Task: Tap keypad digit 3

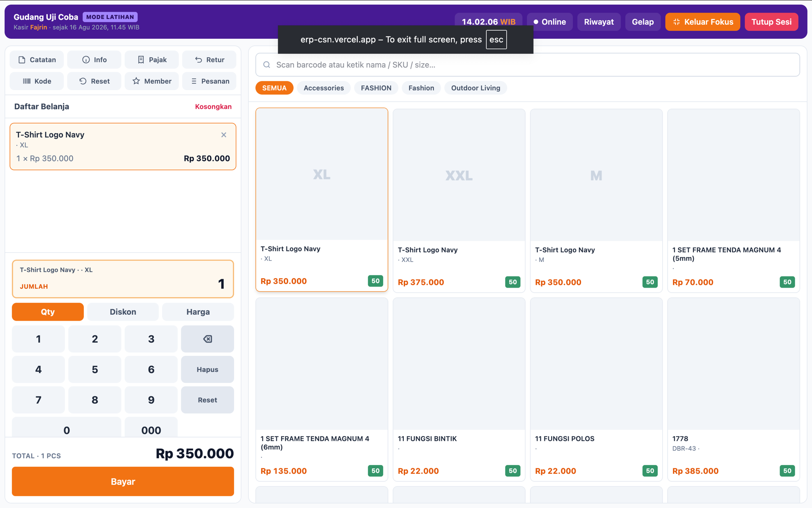Action: [151, 339]
